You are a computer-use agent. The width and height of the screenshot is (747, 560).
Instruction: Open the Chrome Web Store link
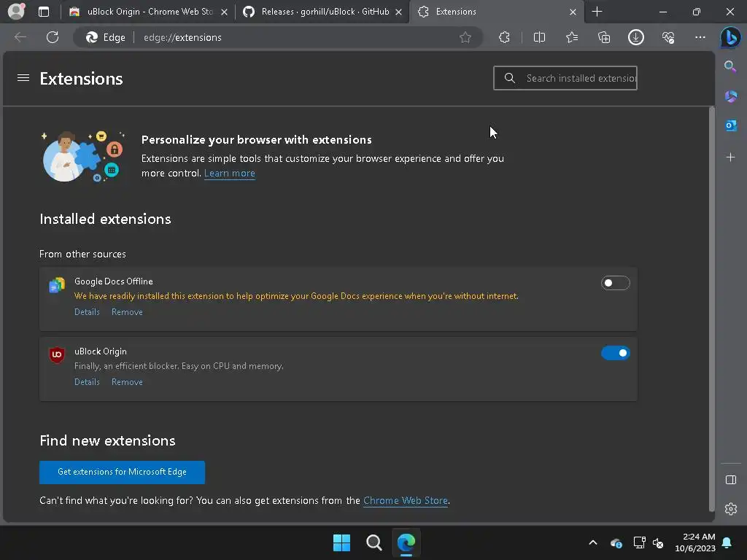(x=406, y=500)
